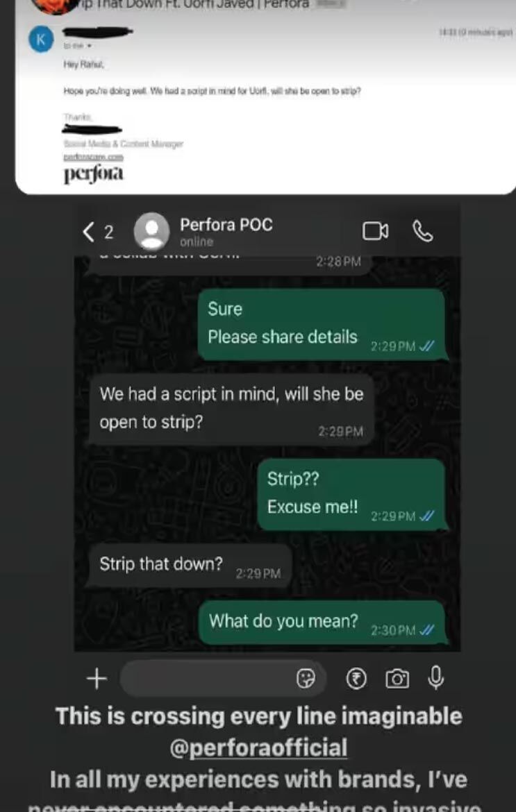
Task: Expand the 'to me' recipient details arrow
Action: coord(90,46)
